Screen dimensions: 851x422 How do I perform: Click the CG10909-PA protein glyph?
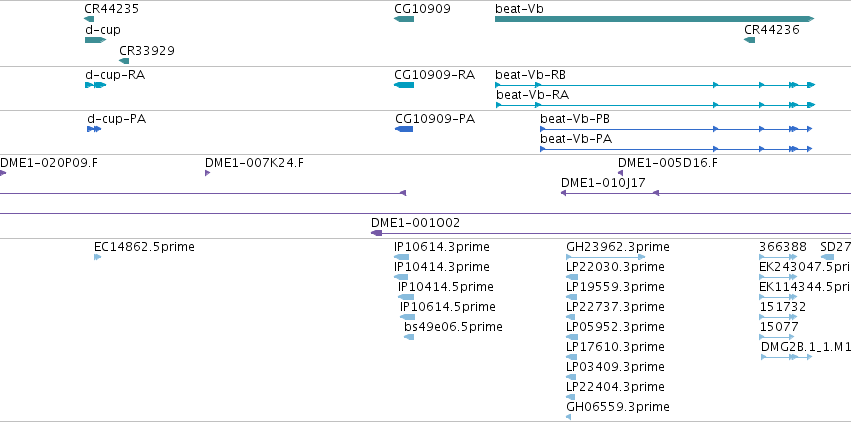click(404, 129)
